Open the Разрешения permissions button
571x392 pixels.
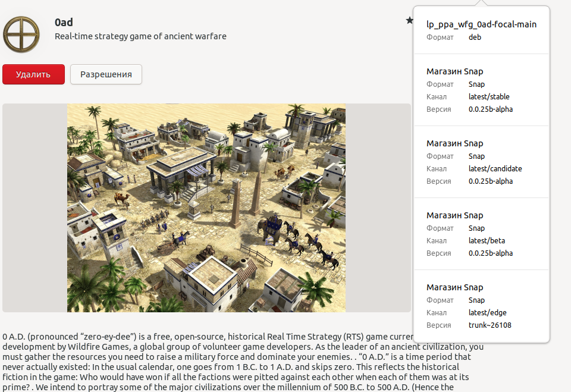[106, 74]
